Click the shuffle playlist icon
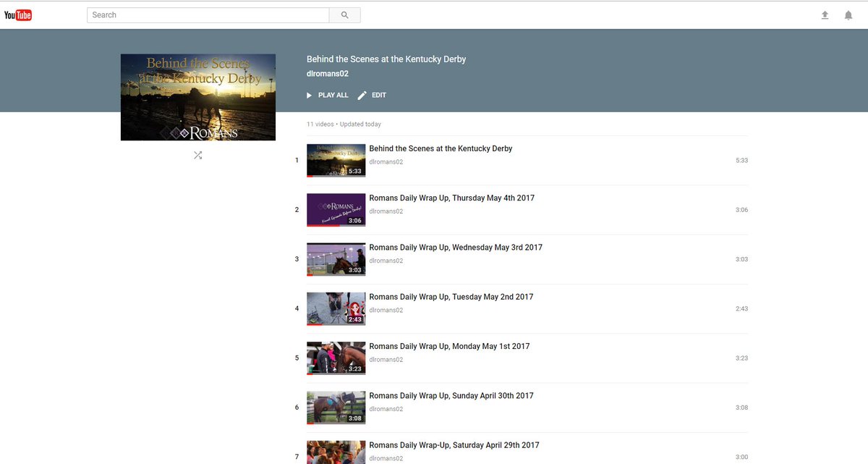The height and width of the screenshot is (464, 868). click(x=198, y=155)
